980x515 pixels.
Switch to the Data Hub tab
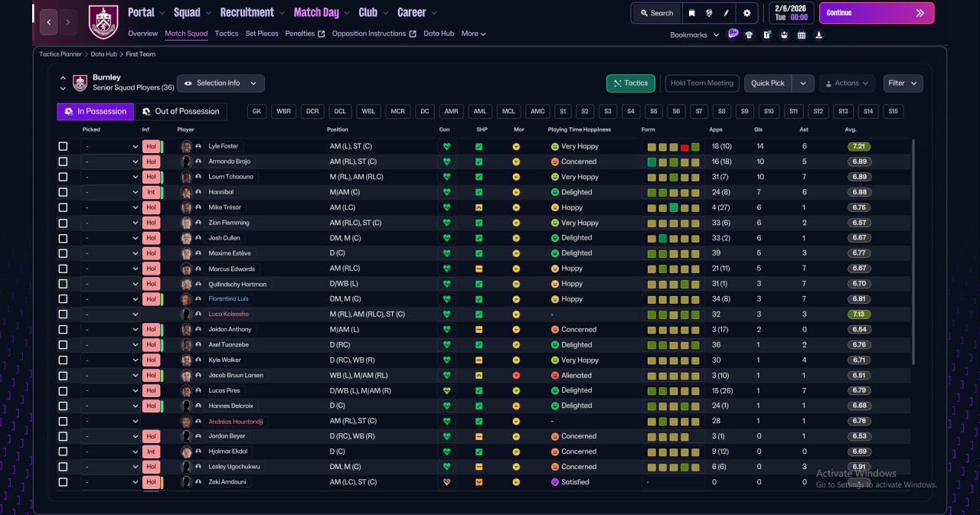[x=439, y=34]
